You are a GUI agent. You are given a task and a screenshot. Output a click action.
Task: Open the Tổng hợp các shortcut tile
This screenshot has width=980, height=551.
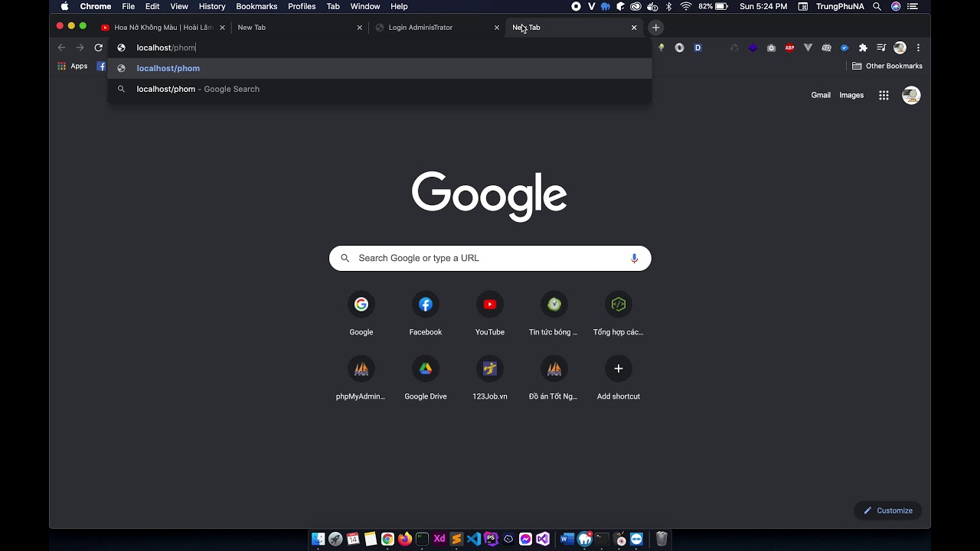point(619,314)
